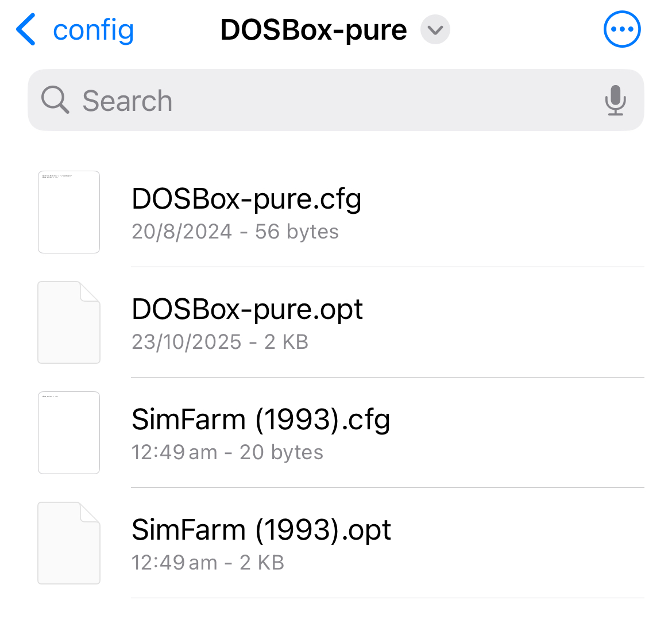This screenshot has width=672, height=627.
Task: Tap the SimFarm (1993).opt document icon
Action: click(x=69, y=543)
